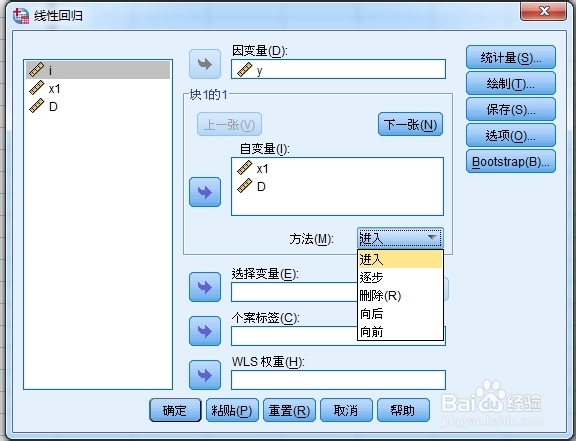The width and height of the screenshot is (576, 441).
Task: Select x1 in the 自变量 list
Action: pyautogui.click(x=337, y=169)
